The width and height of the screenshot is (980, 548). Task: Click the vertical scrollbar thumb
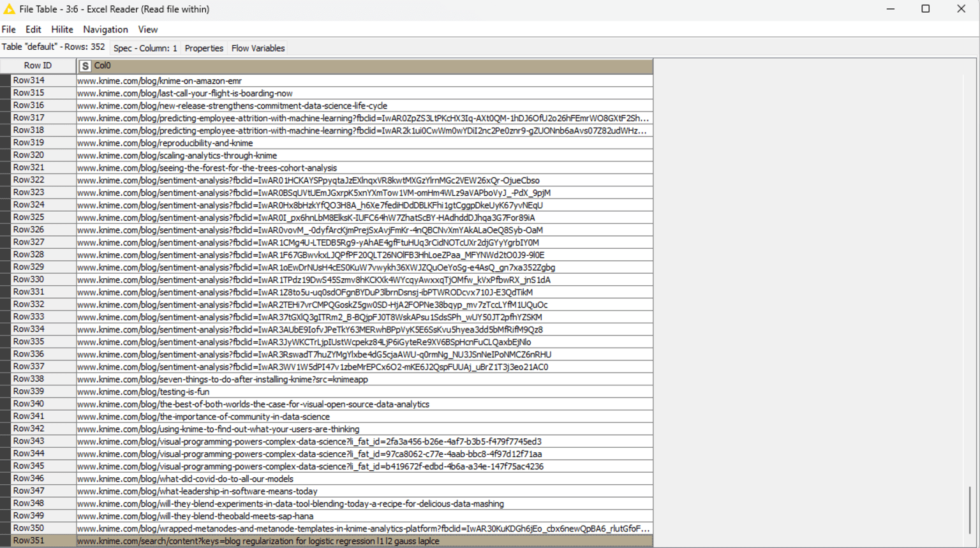point(970,510)
